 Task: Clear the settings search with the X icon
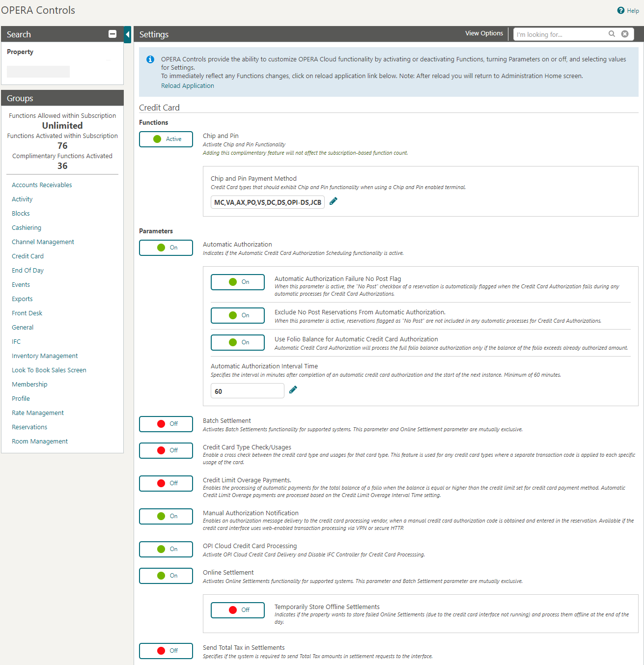click(x=625, y=34)
